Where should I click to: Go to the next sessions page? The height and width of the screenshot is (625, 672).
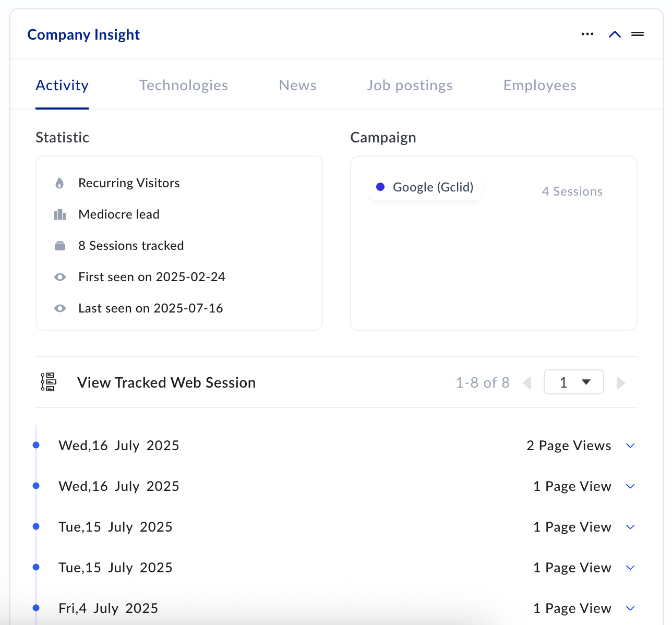(621, 383)
